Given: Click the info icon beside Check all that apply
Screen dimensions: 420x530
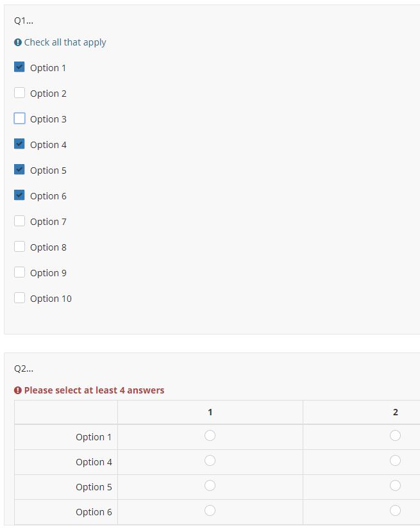Looking at the screenshot, I should (17, 42).
